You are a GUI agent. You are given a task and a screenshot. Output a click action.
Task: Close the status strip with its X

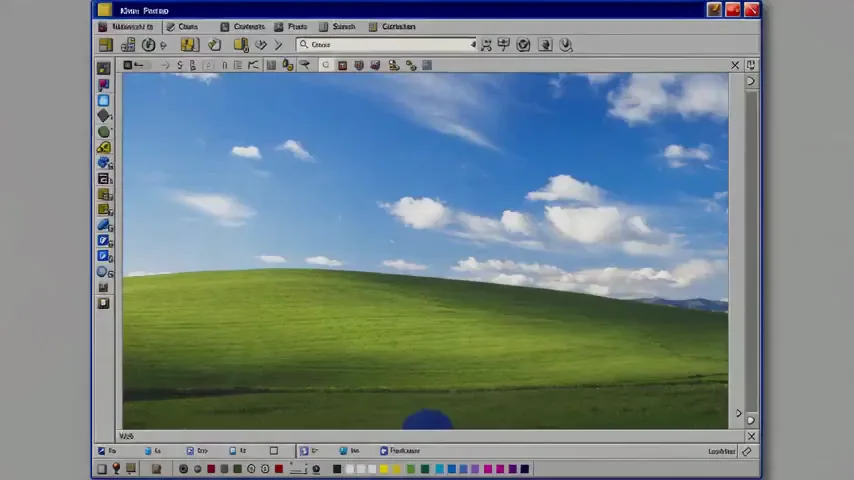(x=751, y=436)
